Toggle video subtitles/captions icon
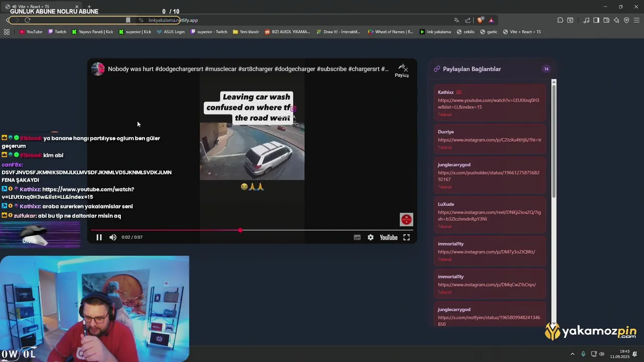The height and width of the screenshot is (362, 644). (357, 237)
